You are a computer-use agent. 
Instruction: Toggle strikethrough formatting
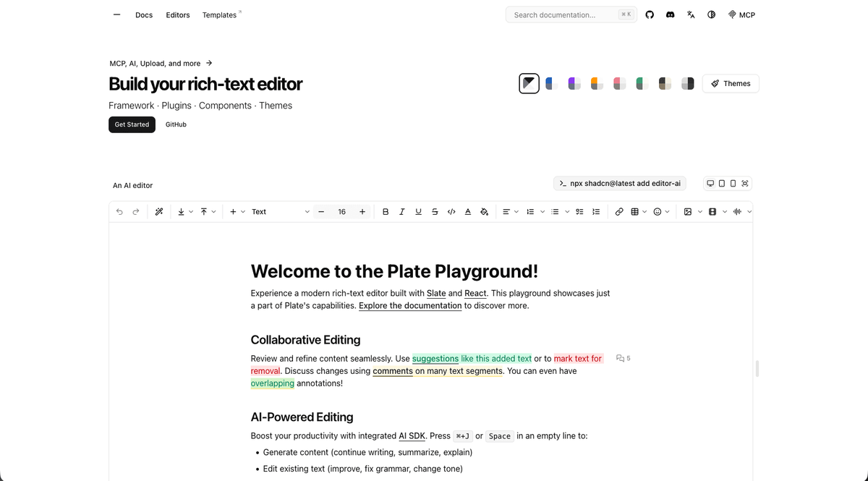[435, 212]
